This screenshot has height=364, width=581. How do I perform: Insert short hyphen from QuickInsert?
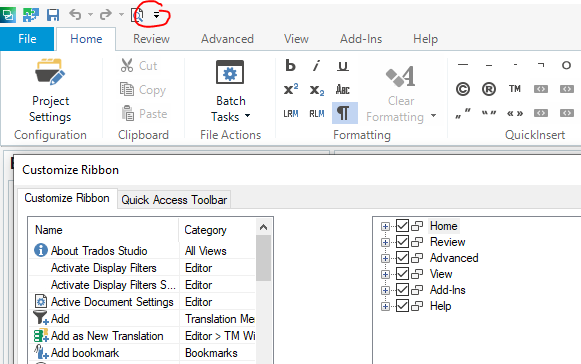click(x=515, y=65)
